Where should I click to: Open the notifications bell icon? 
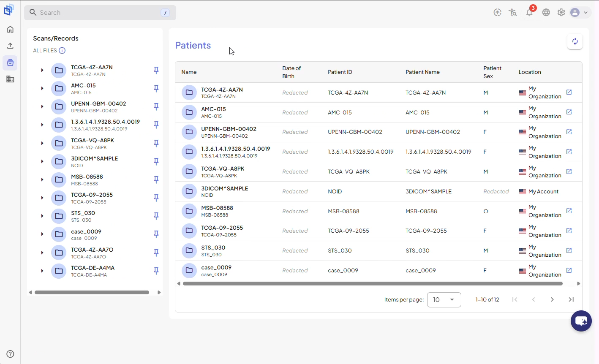(x=529, y=13)
